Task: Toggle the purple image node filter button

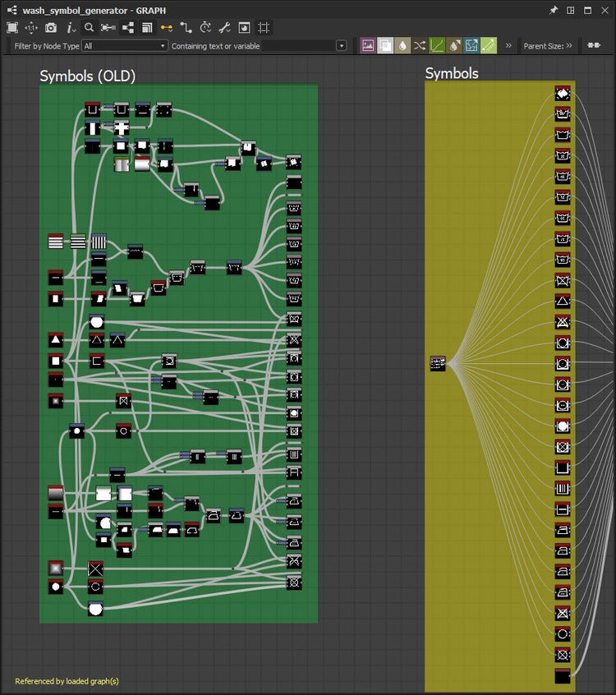Action: coord(368,46)
